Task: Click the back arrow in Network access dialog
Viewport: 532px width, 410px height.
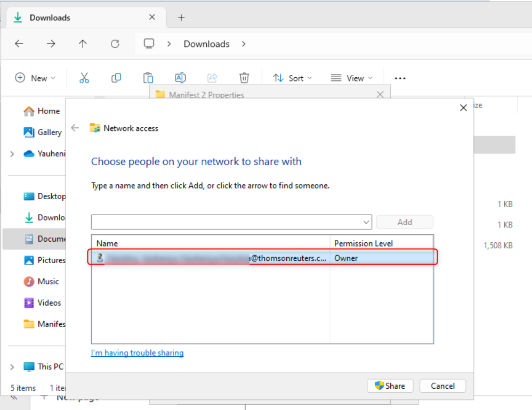Action: click(75, 128)
